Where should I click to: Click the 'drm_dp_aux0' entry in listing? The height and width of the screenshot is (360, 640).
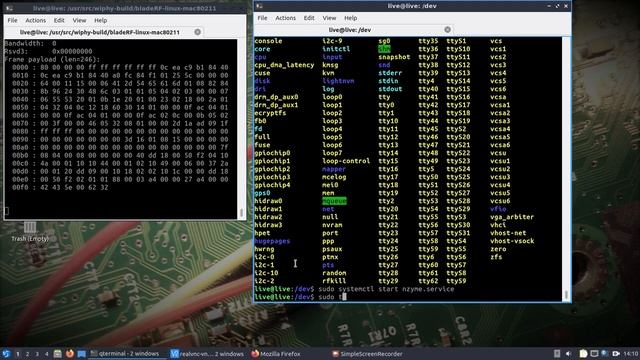[276, 97]
